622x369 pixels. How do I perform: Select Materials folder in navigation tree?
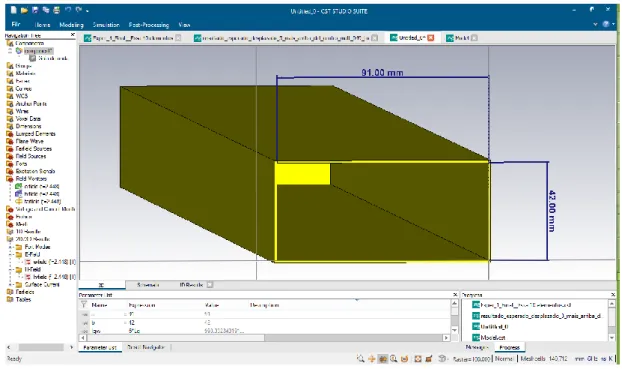pyautogui.click(x=25, y=73)
